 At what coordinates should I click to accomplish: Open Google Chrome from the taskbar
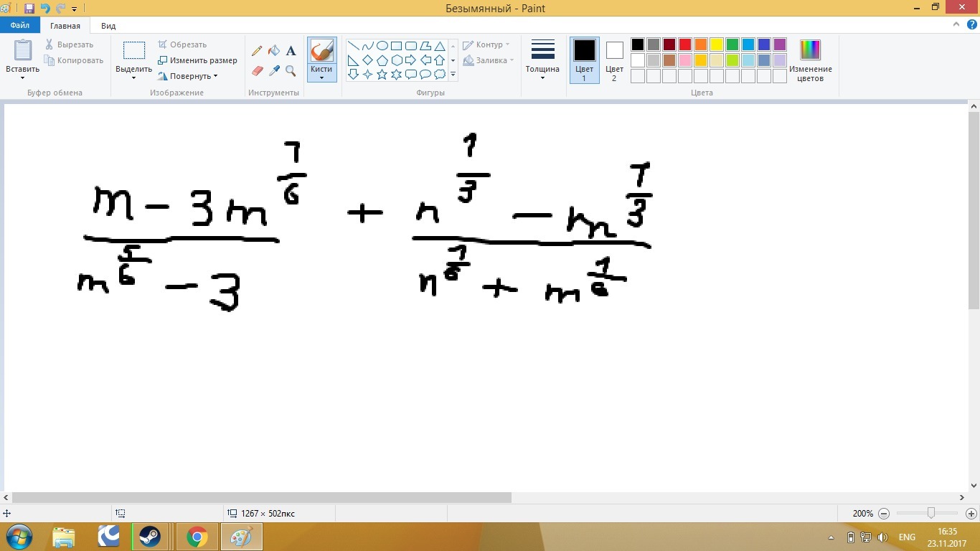[197, 537]
